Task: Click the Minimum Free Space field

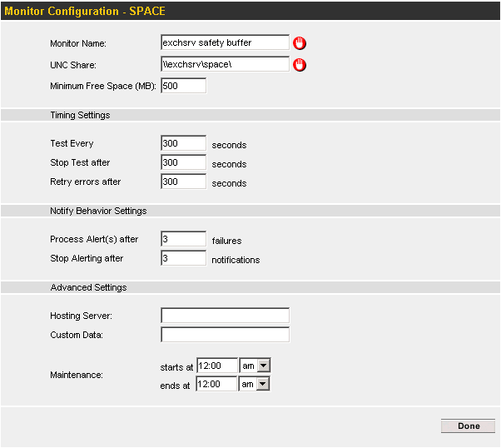Action: pyautogui.click(x=184, y=86)
